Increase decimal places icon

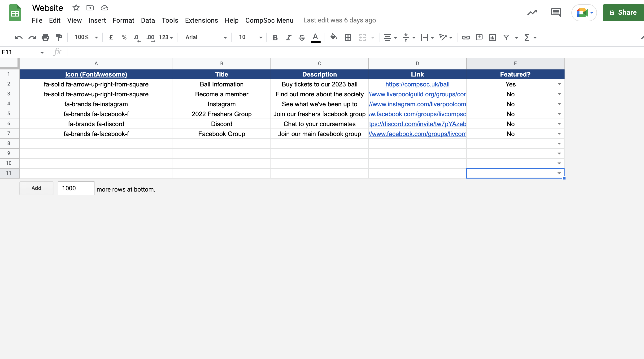[x=151, y=38]
